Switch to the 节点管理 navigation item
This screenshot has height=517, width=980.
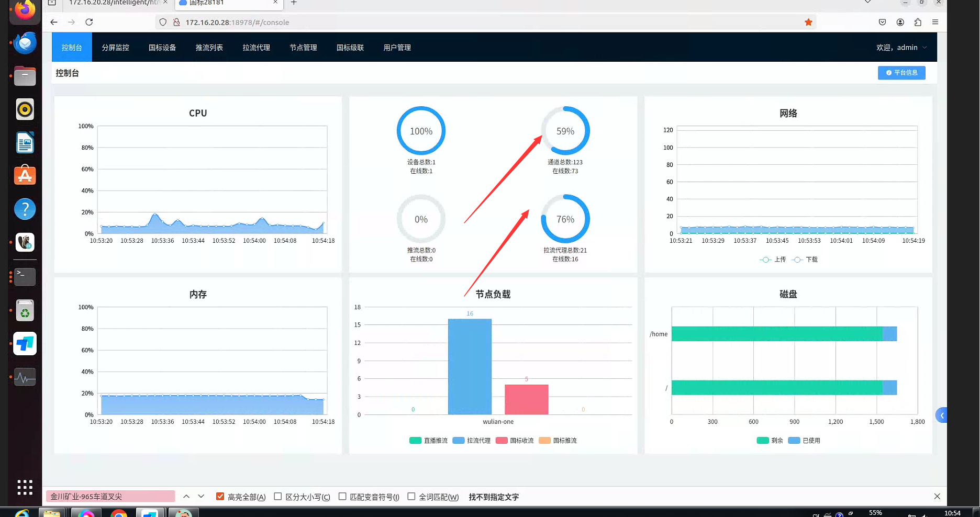pos(303,48)
